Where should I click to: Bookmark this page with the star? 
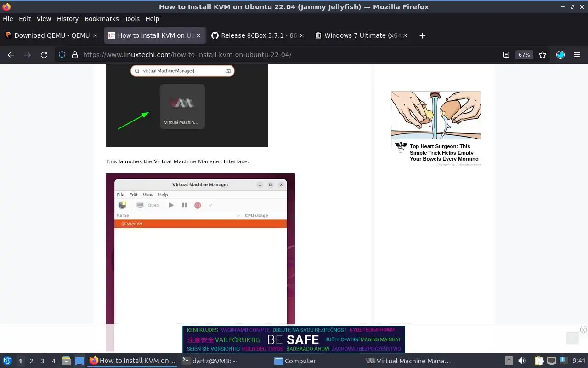[543, 55]
